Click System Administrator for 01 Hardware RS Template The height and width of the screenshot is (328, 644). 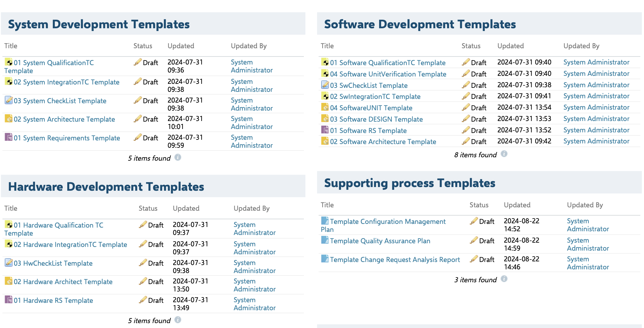point(254,304)
